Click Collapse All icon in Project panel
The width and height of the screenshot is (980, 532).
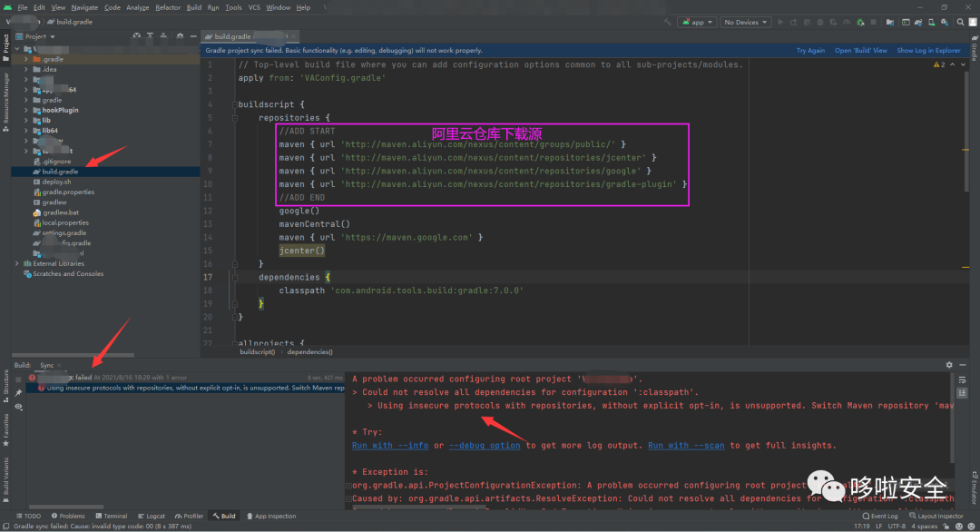(163, 36)
